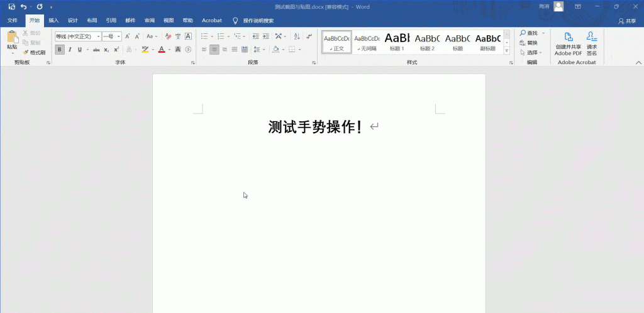644x313 pixels.
Task: Switch to the Insert (插入) tab
Action: click(x=54, y=21)
